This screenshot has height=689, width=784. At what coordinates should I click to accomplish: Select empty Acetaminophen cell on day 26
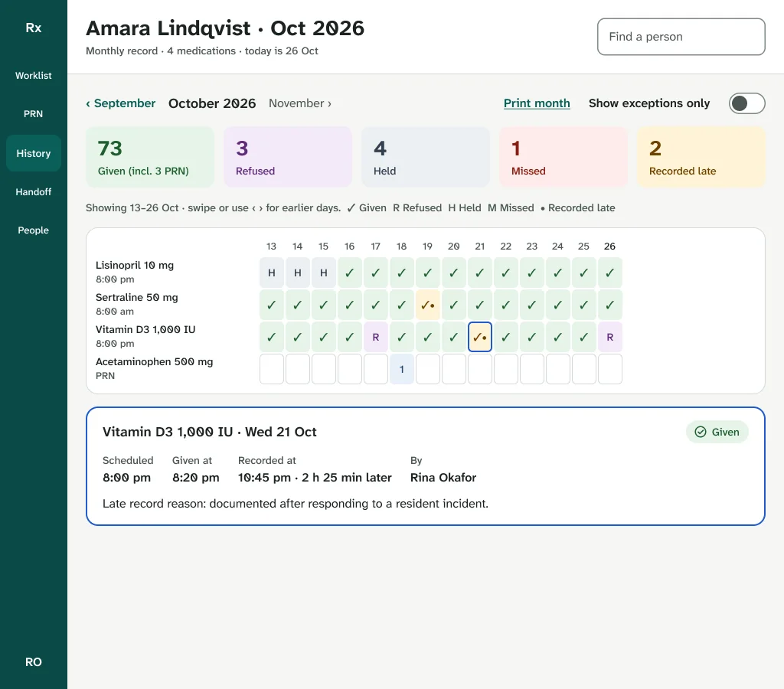click(x=610, y=369)
